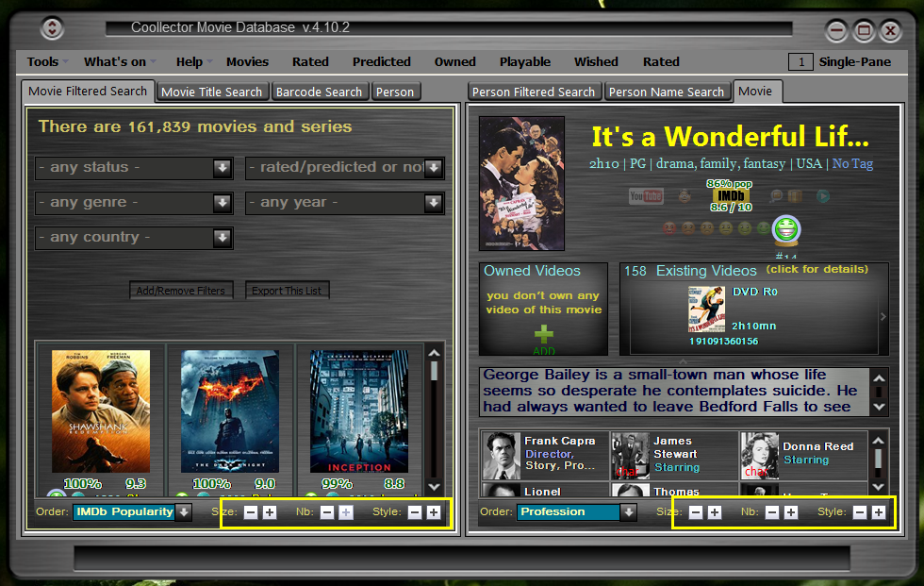The height and width of the screenshot is (586, 924).
Task: Open the YouTube trailer link icon
Action: pyautogui.click(x=646, y=195)
